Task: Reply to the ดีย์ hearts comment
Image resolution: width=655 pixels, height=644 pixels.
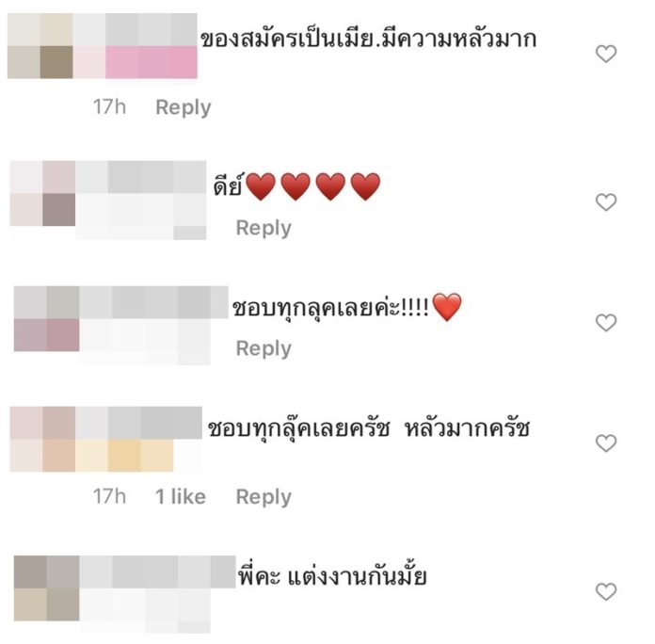Action: (x=264, y=228)
